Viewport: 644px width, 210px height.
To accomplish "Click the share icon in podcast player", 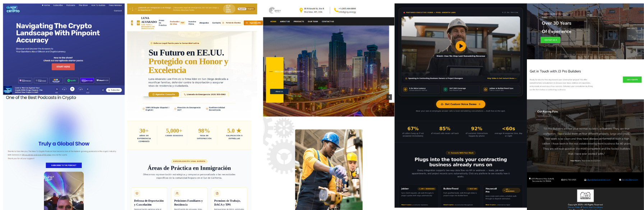I will pyautogui.click(x=103, y=90).
